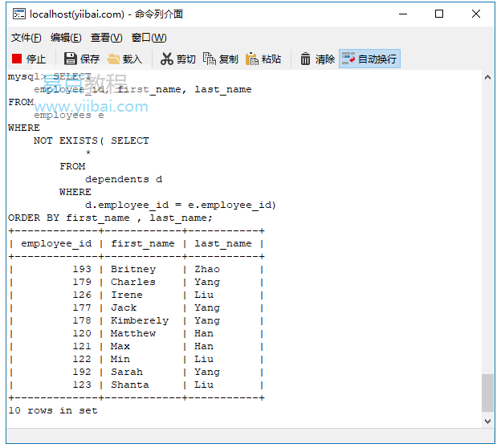Viewport: 501px width, 448px height.
Task: Cut selection with the 剪切 scissors icon
Action: point(167,59)
